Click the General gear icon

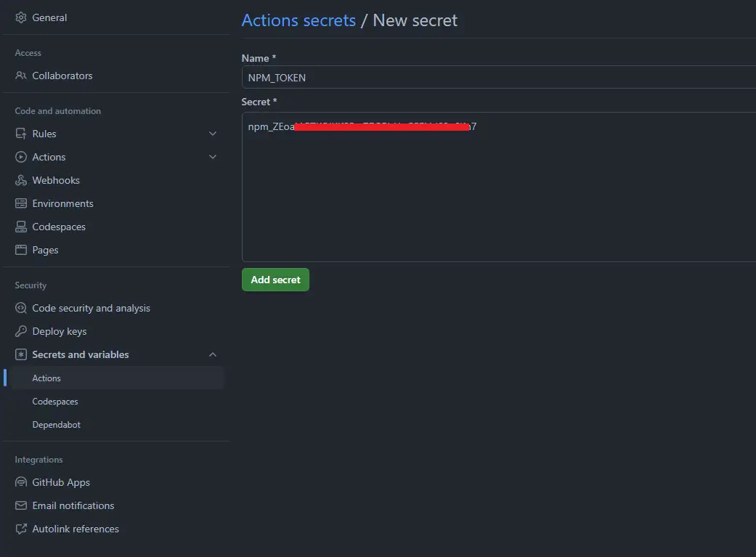21,17
